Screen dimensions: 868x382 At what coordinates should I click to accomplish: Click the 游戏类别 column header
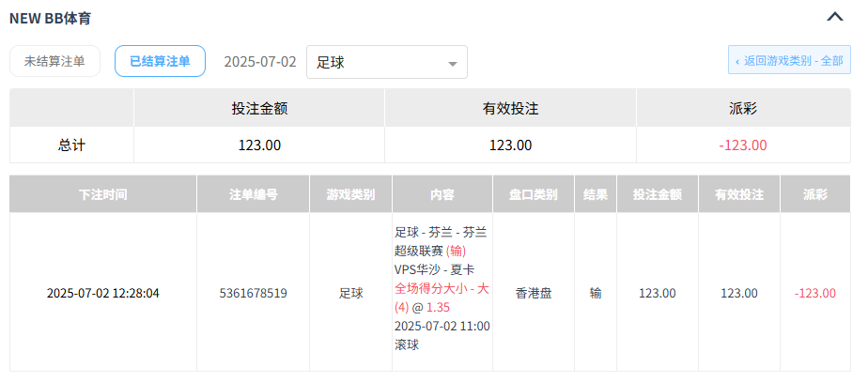tap(350, 195)
